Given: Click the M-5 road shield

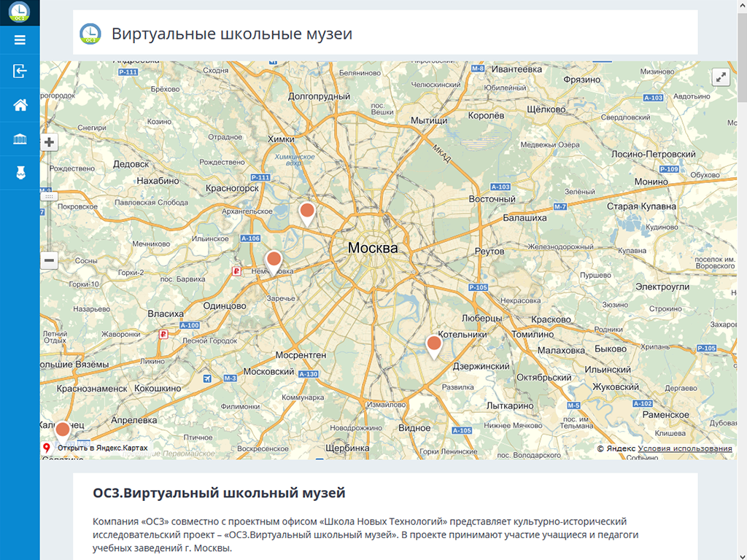Looking at the screenshot, I should (573, 405).
